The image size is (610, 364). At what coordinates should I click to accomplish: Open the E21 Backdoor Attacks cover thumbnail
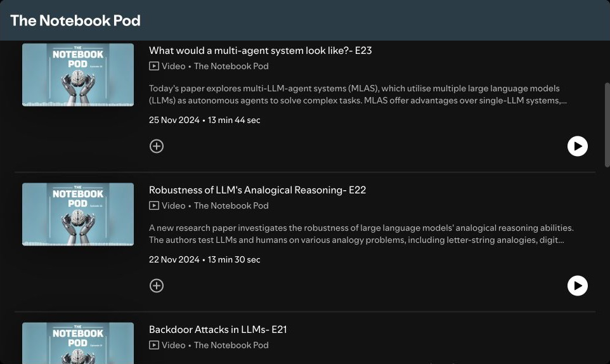tap(78, 343)
